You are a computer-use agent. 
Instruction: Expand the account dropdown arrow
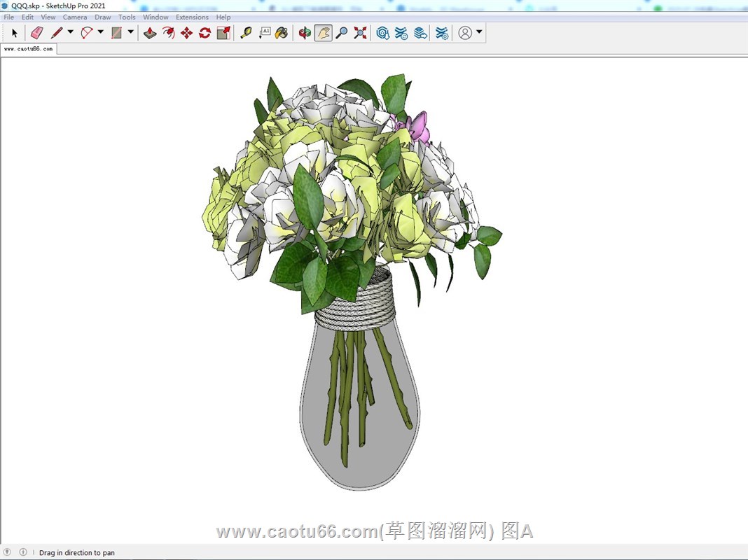click(480, 32)
